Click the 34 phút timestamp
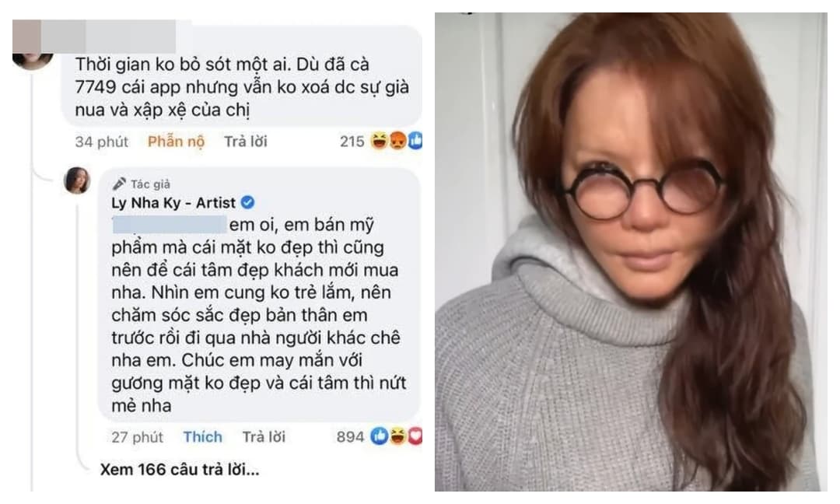 pyautogui.click(x=102, y=142)
